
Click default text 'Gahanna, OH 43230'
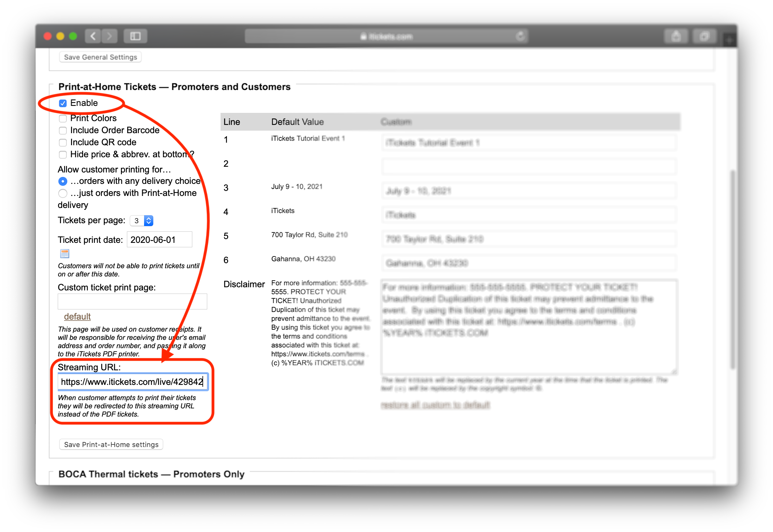click(x=303, y=259)
